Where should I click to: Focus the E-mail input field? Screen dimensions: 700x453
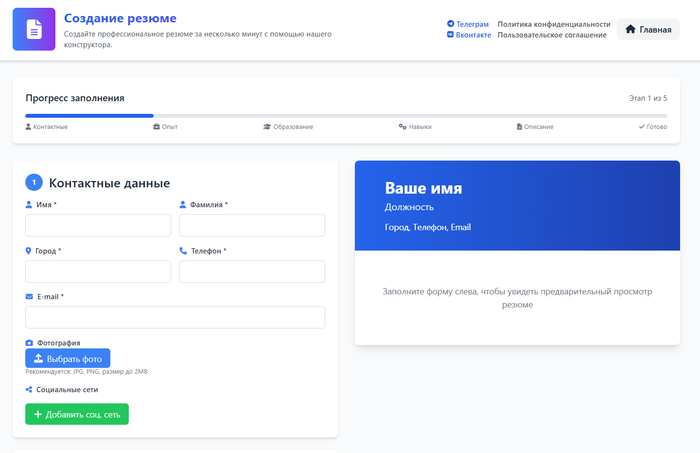175,317
